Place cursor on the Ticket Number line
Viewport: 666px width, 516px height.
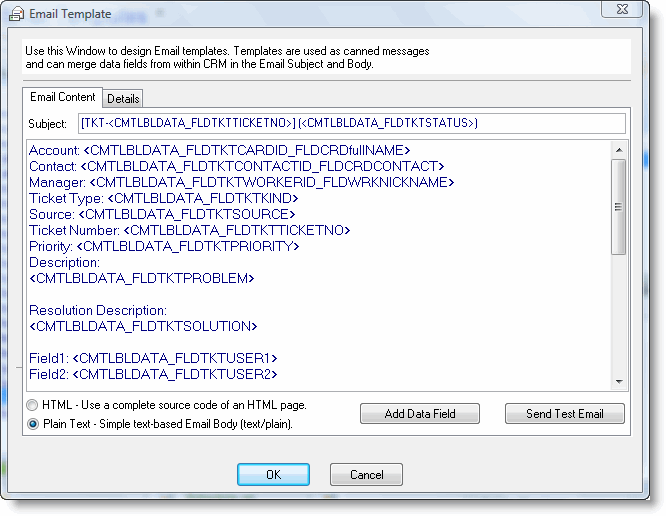click(x=190, y=230)
